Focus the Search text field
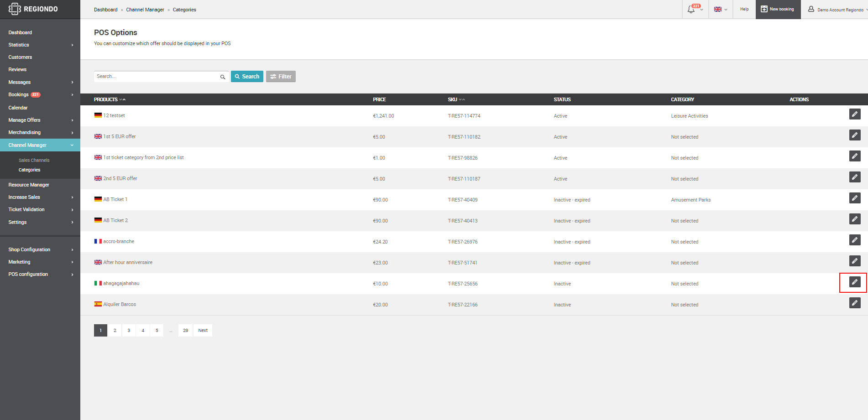Image resolution: width=868 pixels, height=420 pixels. (157, 77)
